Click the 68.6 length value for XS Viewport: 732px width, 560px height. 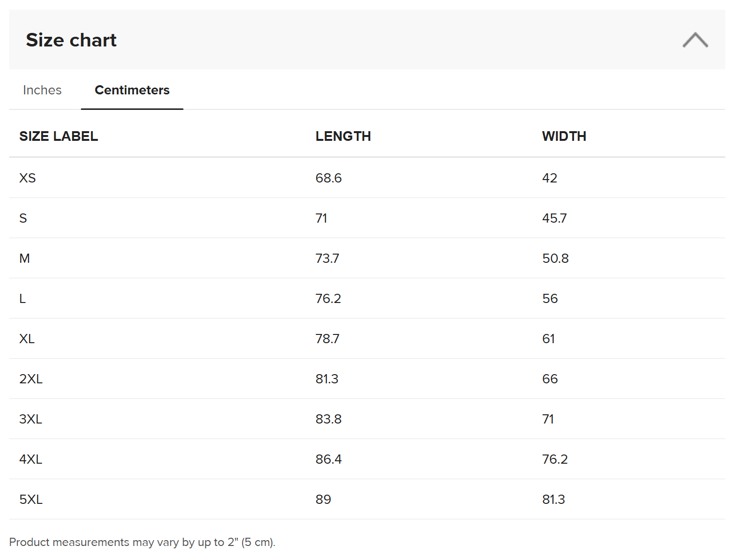click(x=328, y=178)
